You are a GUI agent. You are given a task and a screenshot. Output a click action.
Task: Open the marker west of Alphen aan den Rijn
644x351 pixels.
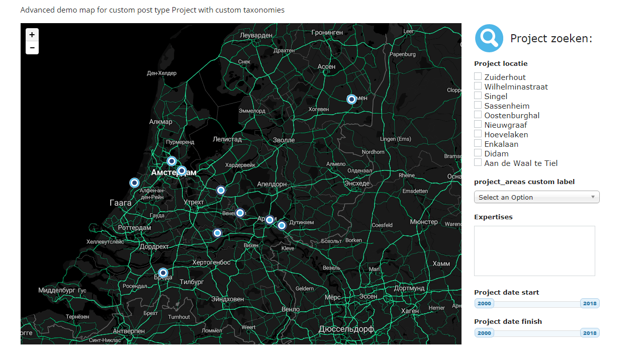[x=134, y=183]
